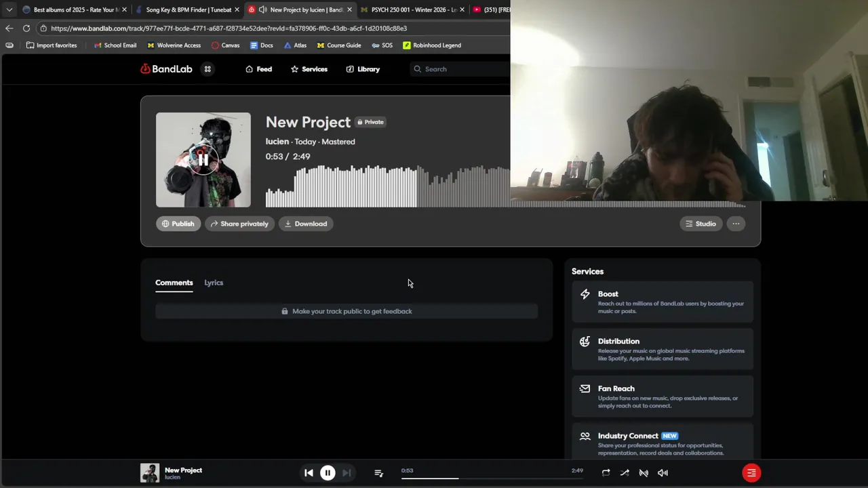868x488 pixels.
Task: Click the site info lock icon
Action: (x=43, y=28)
